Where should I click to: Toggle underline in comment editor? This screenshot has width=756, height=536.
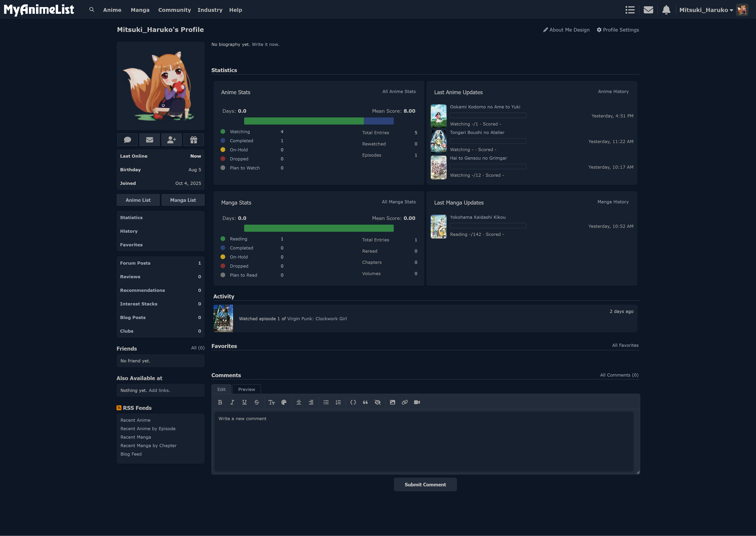point(244,402)
